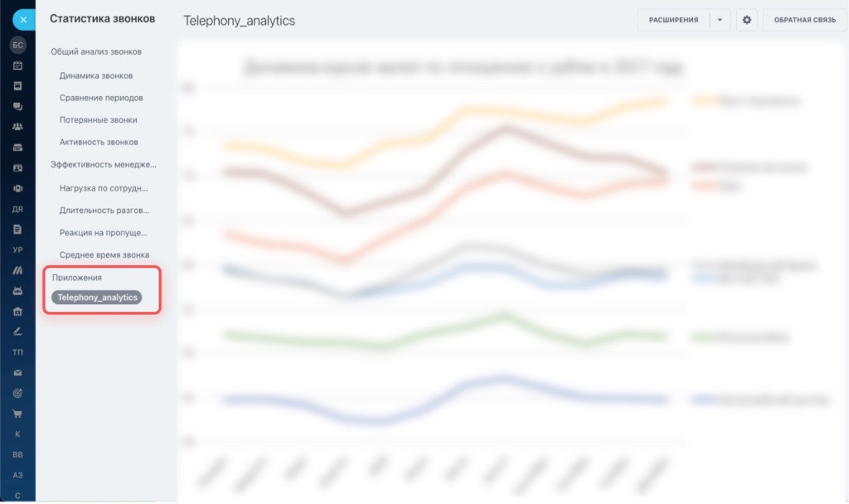Click the Расширения button

click(673, 20)
